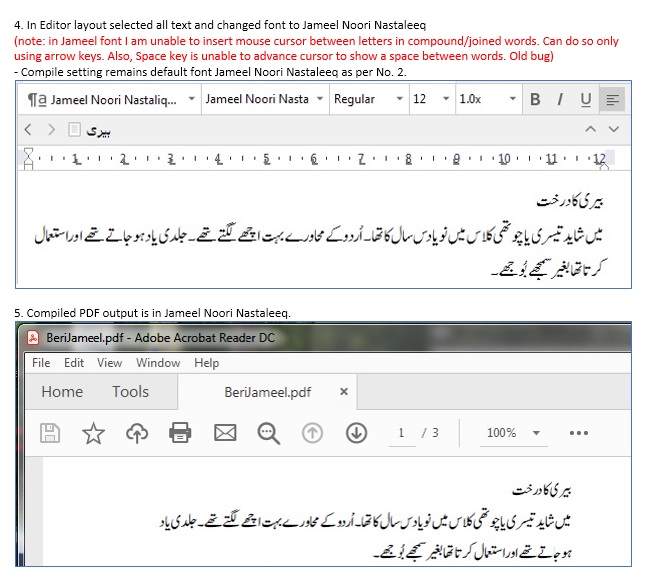Toggle bold formatting
The height and width of the screenshot is (583, 657).
point(535,99)
